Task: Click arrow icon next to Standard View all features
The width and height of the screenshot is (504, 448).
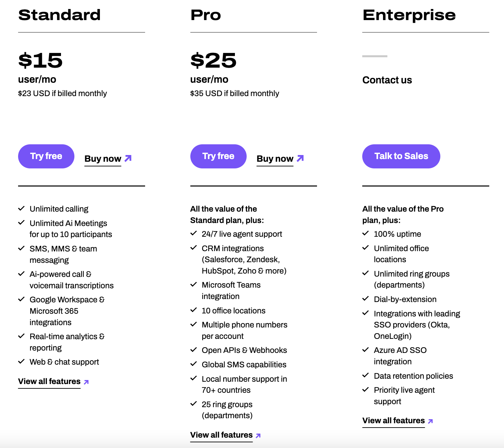Action: pos(86,382)
